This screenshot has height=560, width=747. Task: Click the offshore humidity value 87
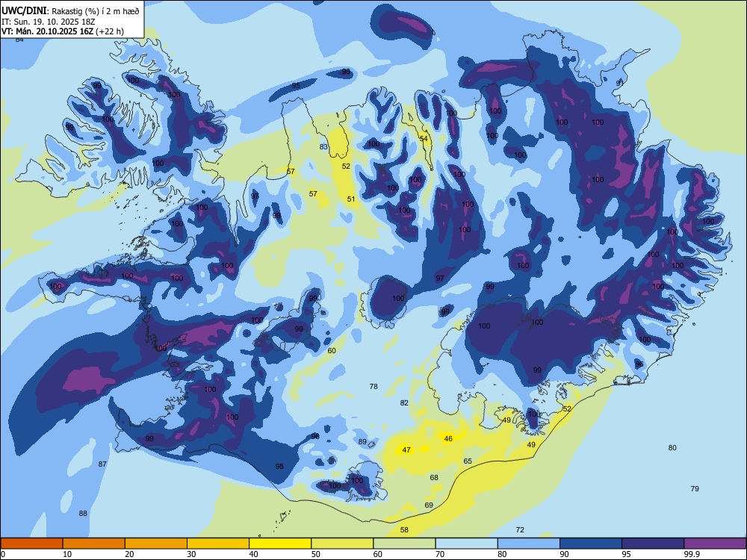click(x=102, y=464)
